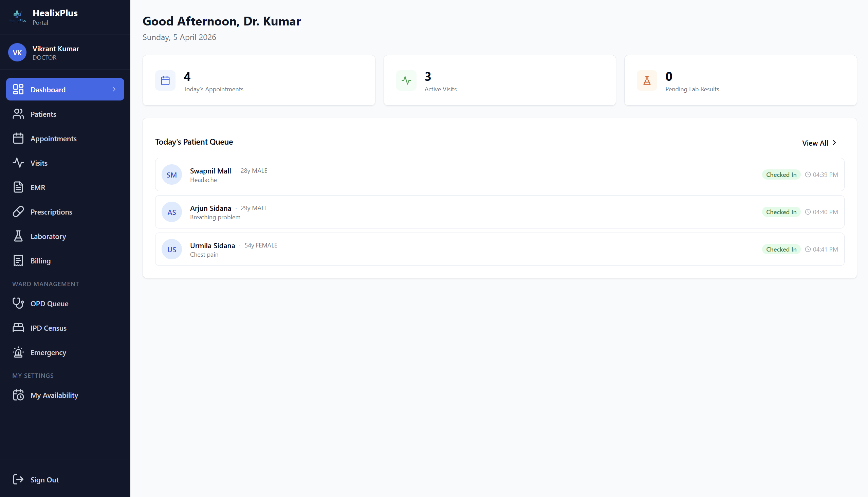
Task: Click the Visits waveform icon
Action: tap(18, 163)
